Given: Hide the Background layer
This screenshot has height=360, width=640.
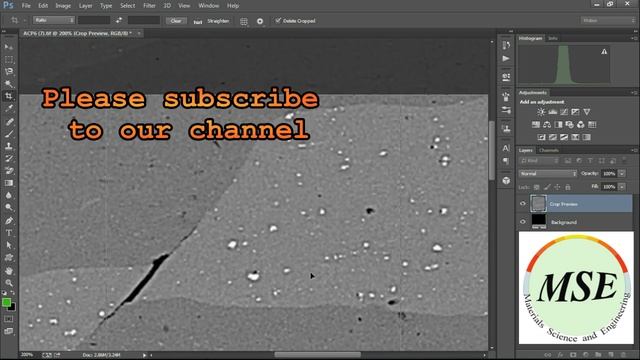Looking at the screenshot, I should point(523,222).
